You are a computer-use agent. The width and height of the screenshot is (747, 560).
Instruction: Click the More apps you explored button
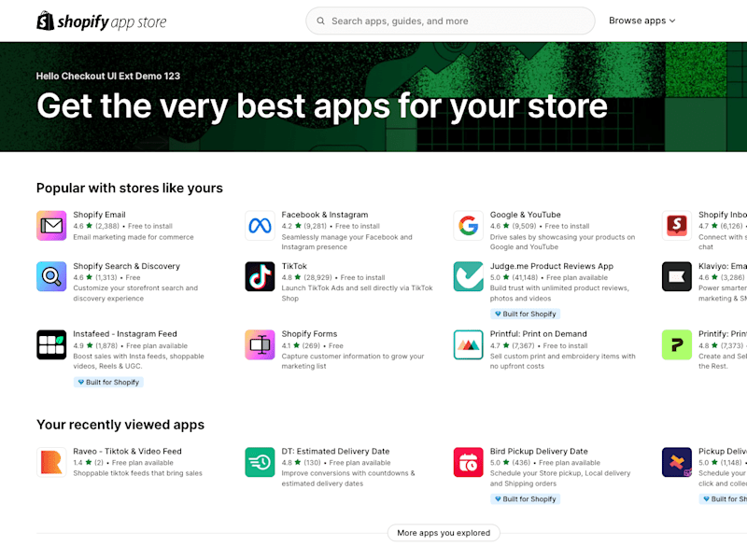coord(444,533)
